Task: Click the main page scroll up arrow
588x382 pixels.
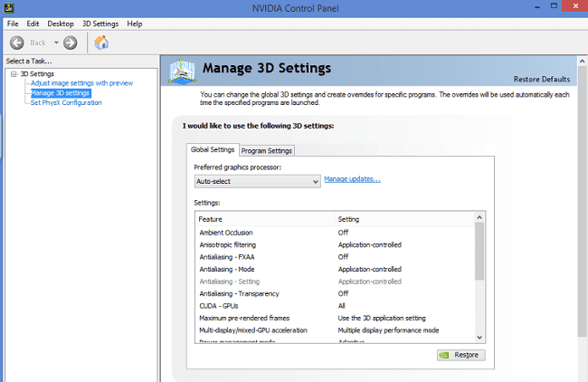Action: click(x=582, y=61)
